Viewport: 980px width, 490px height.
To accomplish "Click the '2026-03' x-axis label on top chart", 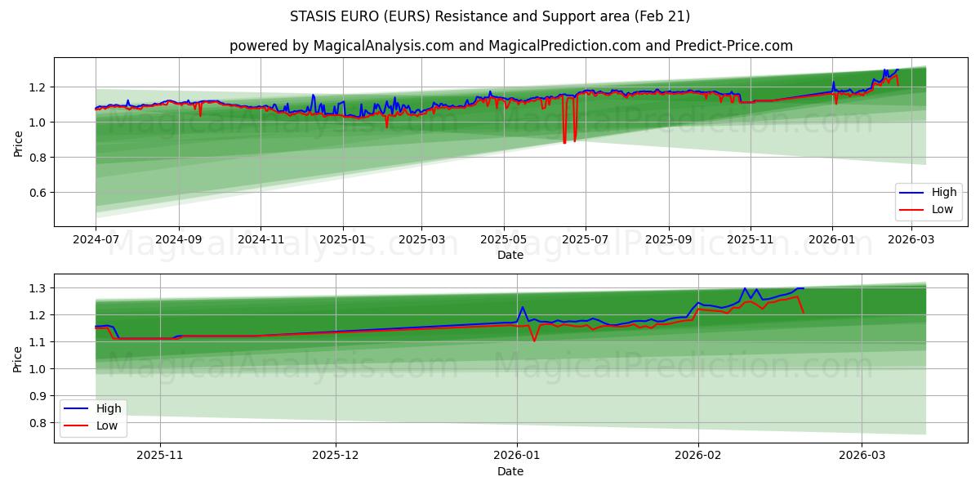I will [x=911, y=240].
